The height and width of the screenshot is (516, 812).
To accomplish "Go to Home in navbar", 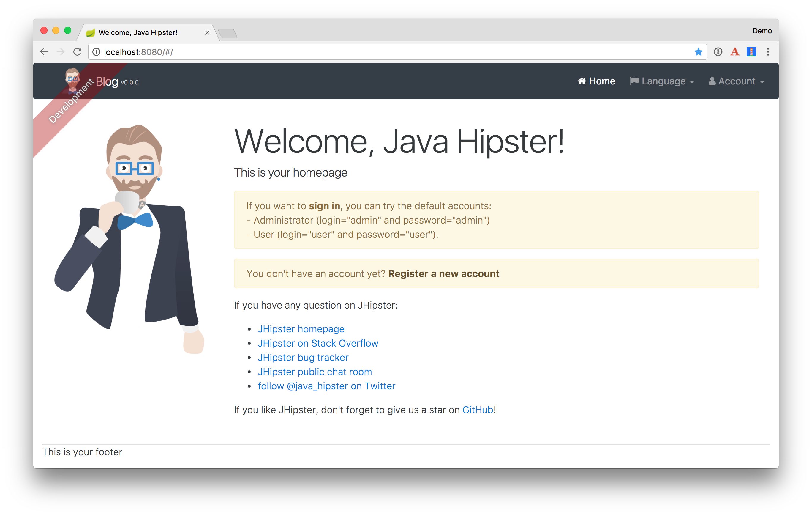I will [x=596, y=81].
